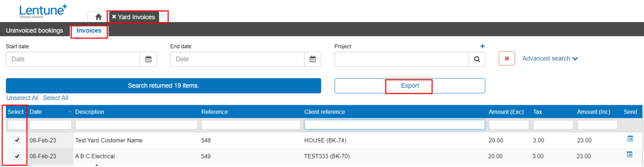Click the Export button

tap(410, 86)
